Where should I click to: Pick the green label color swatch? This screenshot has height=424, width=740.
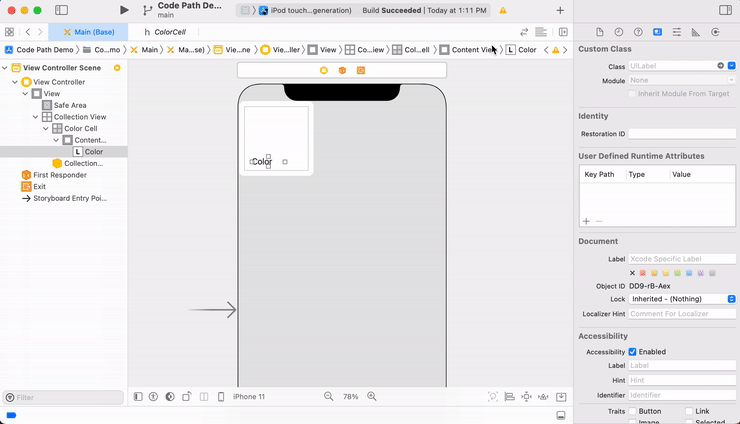[677, 273]
